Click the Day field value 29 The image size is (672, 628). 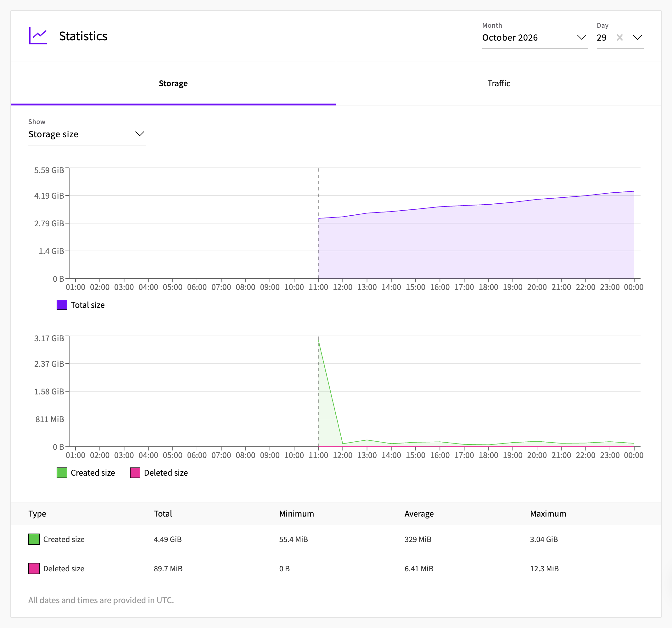pos(601,37)
